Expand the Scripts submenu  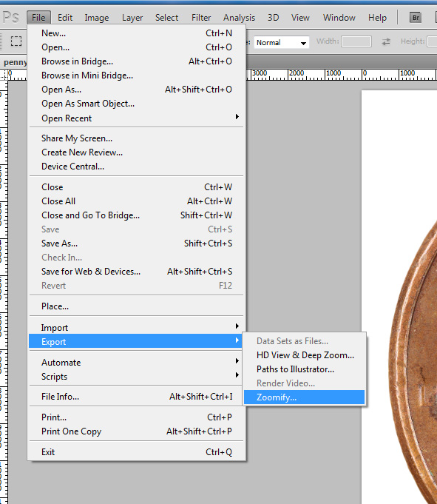point(137,377)
